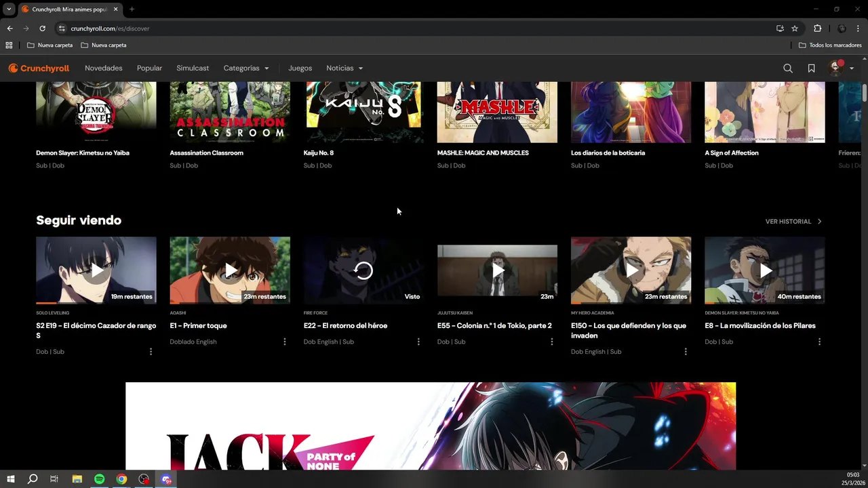The width and height of the screenshot is (868, 488).
Task: Click the browser back arrow
Action: coord(9,28)
